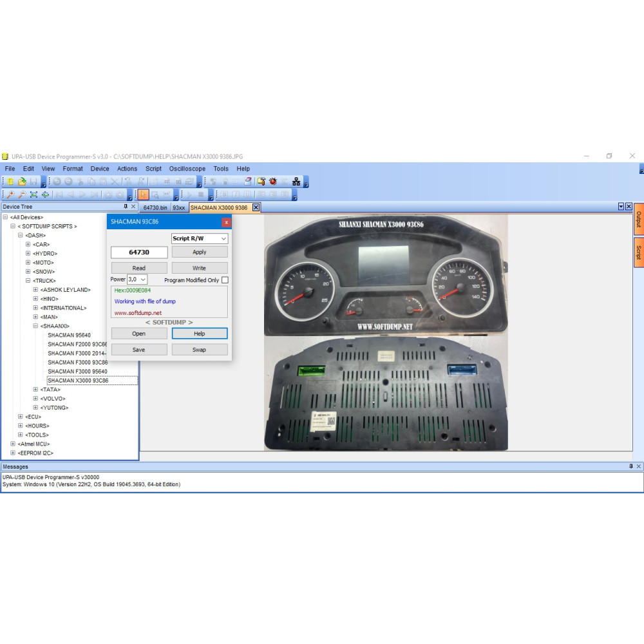This screenshot has width=644, height=644.
Task: Select SHACMAN F3000 95640 in the tree
Action: (x=78, y=372)
